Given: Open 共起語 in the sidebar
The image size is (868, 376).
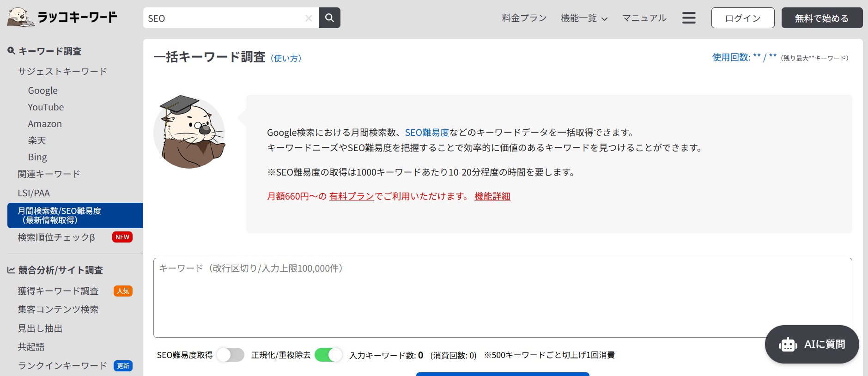Looking at the screenshot, I should tap(31, 347).
